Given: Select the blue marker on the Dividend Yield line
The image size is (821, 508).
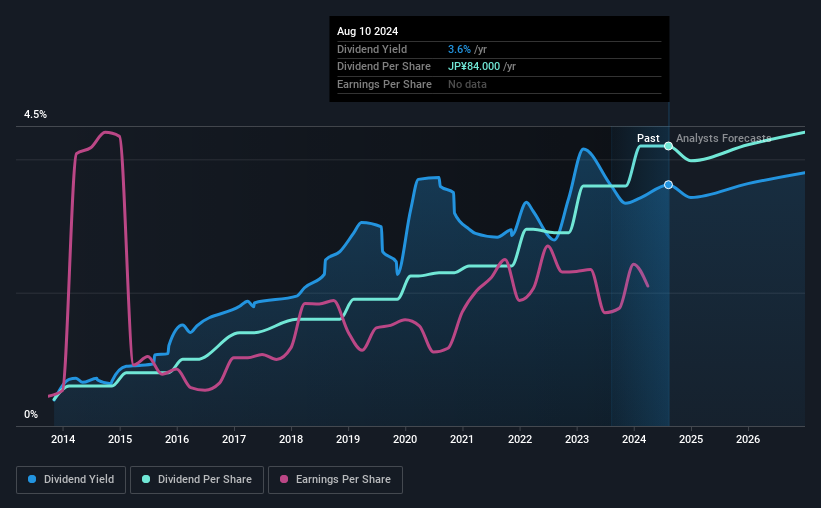Looking at the screenshot, I should (669, 185).
